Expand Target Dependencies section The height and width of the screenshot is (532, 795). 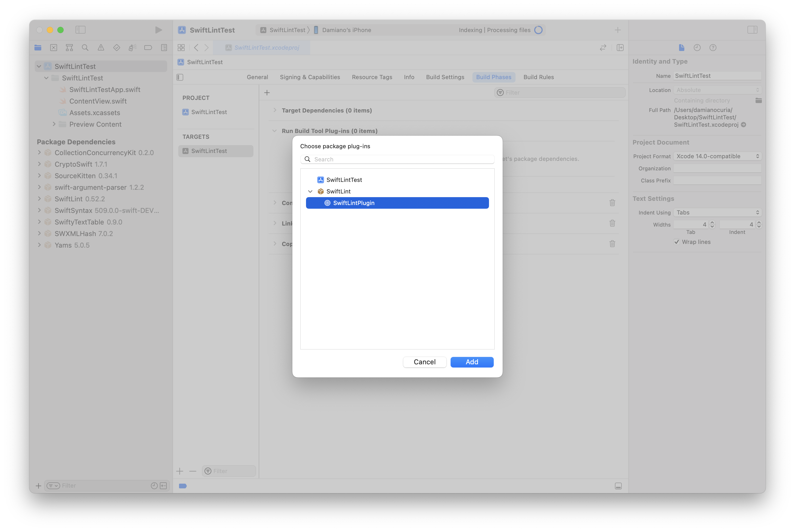[x=275, y=110]
